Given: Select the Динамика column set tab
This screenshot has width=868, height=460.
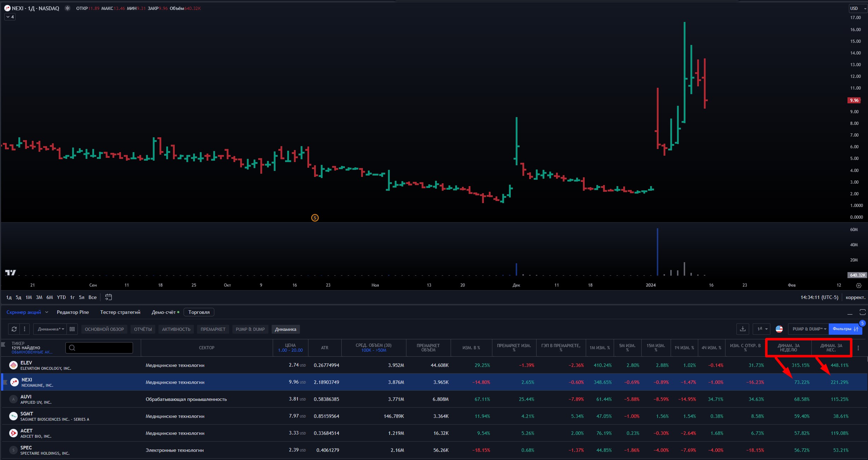Looking at the screenshot, I should [285, 329].
